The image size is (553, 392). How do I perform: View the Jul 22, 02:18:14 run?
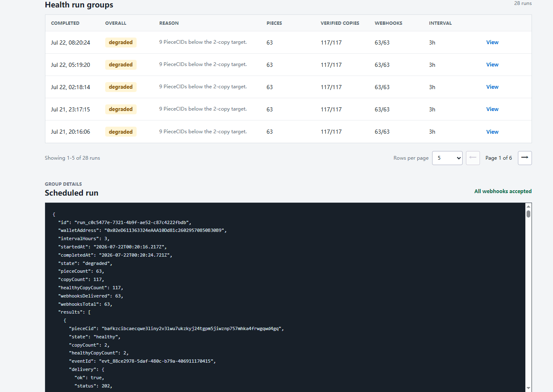coord(492,87)
